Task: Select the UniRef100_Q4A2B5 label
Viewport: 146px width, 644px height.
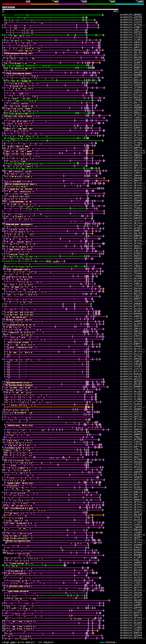Action: 131,72
